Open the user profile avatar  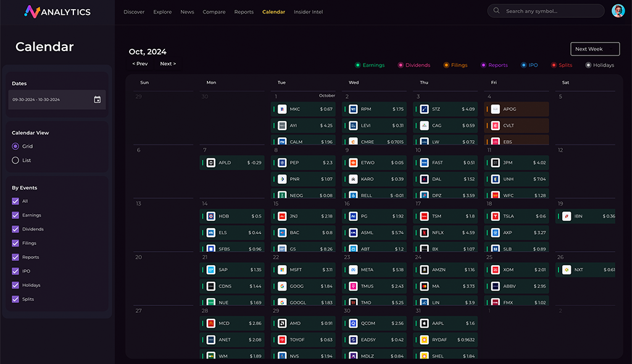click(x=618, y=11)
